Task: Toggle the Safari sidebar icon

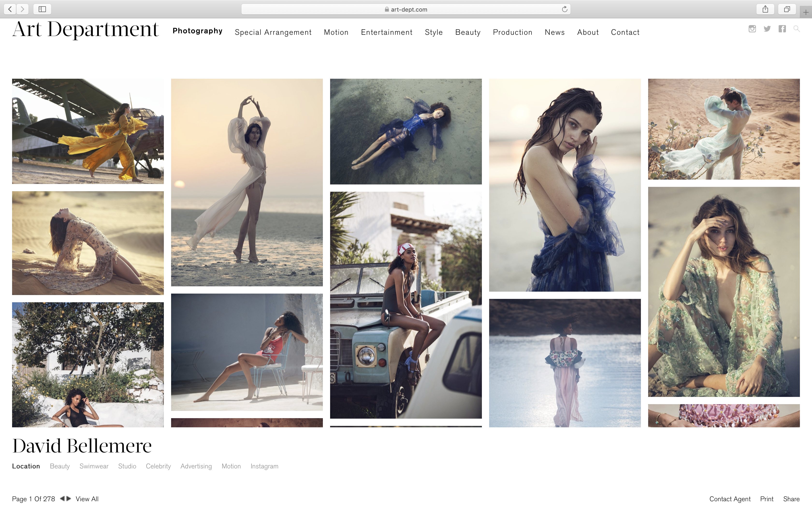Action: click(x=42, y=9)
